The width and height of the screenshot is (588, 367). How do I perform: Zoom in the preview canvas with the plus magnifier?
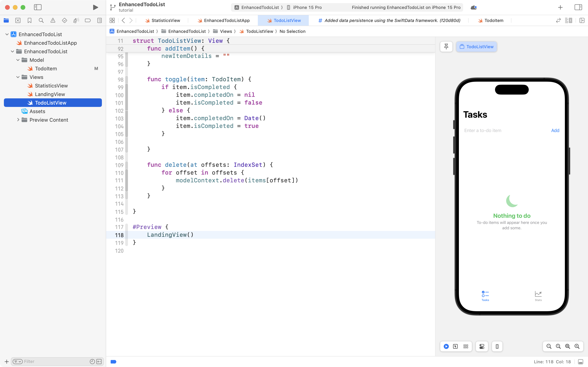tap(577, 346)
